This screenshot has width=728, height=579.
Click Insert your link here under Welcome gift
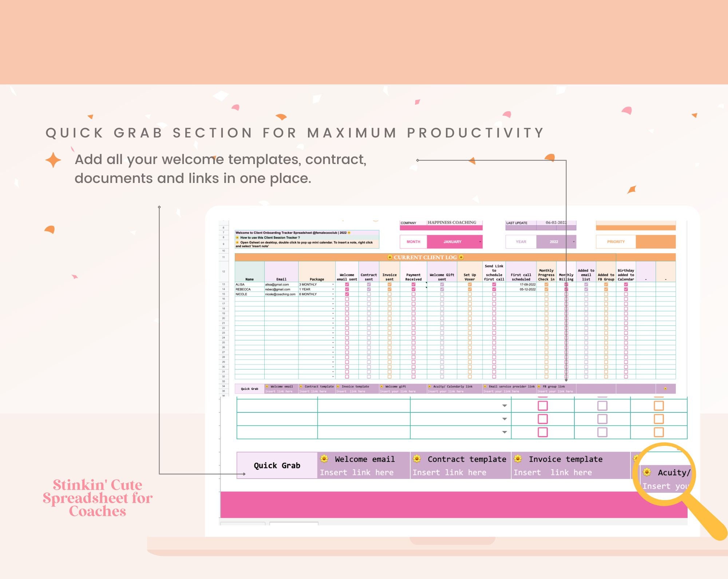click(398, 391)
